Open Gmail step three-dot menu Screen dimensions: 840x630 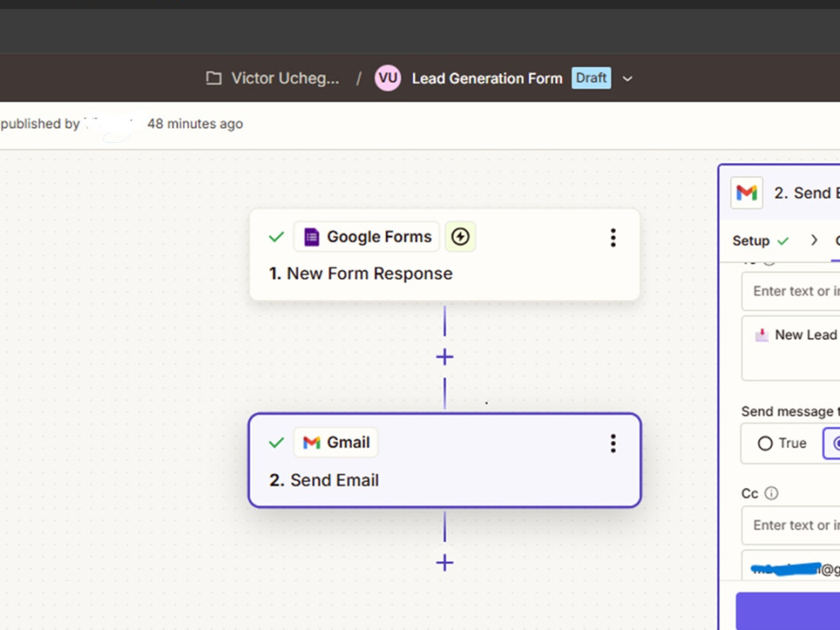(613, 443)
